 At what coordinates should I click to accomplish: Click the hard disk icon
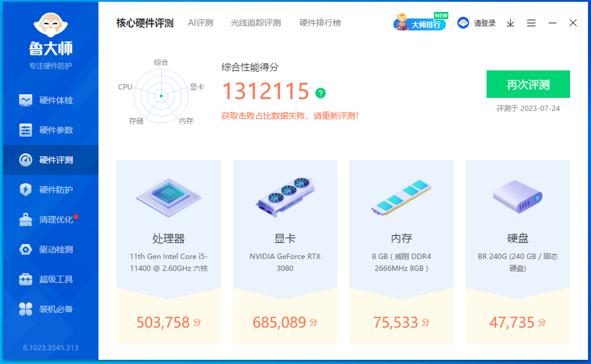coord(518,197)
